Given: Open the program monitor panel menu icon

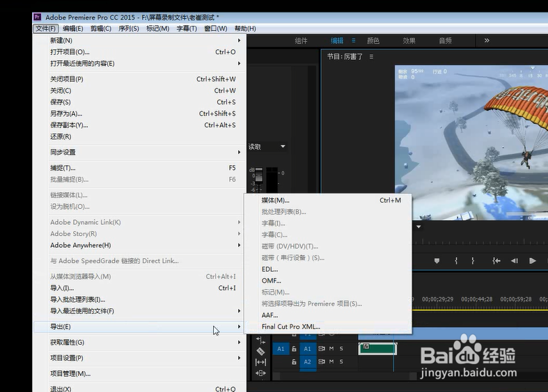Looking at the screenshot, I should (371, 56).
